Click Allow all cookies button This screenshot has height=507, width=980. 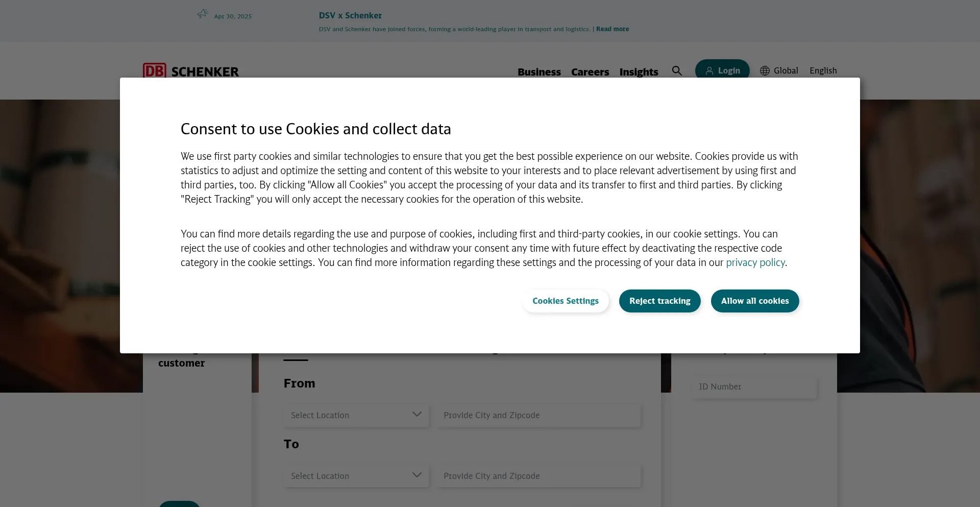[x=755, y=301]
